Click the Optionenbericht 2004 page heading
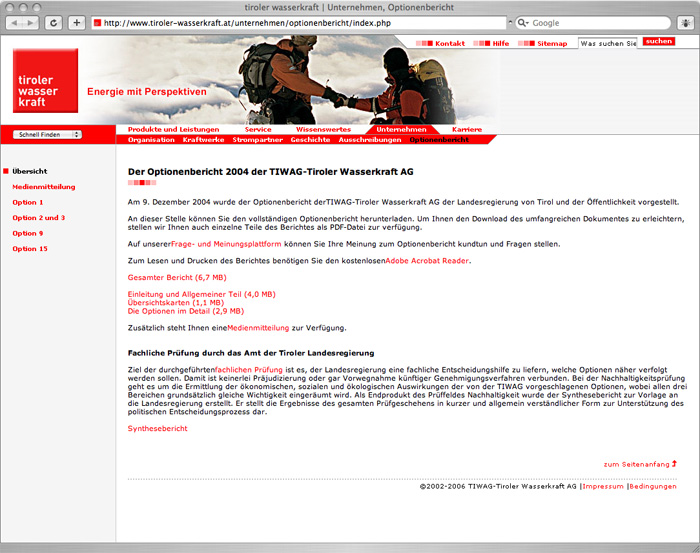 (271, 172)
